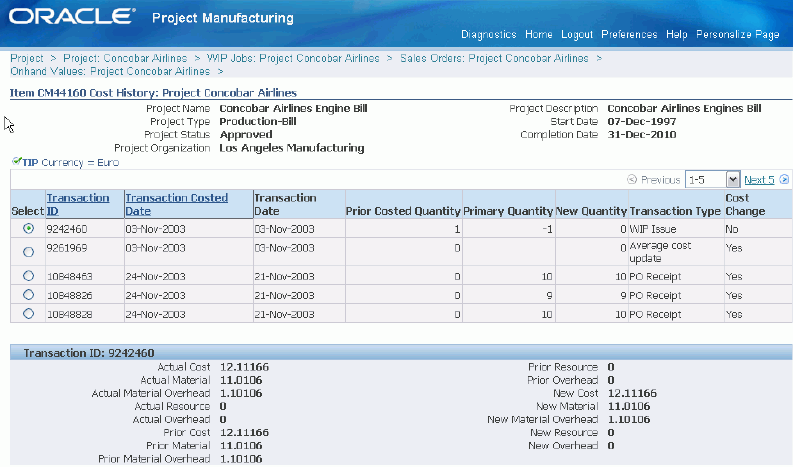This screenshot has width=793, height=467.
Task: Click the Item CM44160 Cost History heading
Action: [x=153, y=93]
